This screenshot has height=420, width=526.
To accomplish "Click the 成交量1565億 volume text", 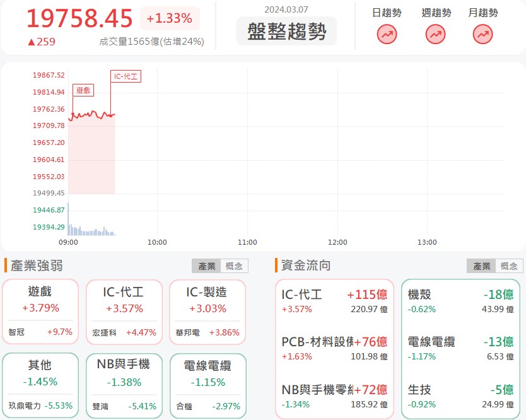I will coord(151,42).
